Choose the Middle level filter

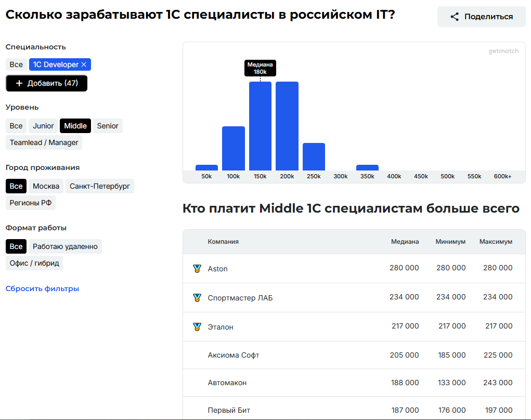pos(75,126)
